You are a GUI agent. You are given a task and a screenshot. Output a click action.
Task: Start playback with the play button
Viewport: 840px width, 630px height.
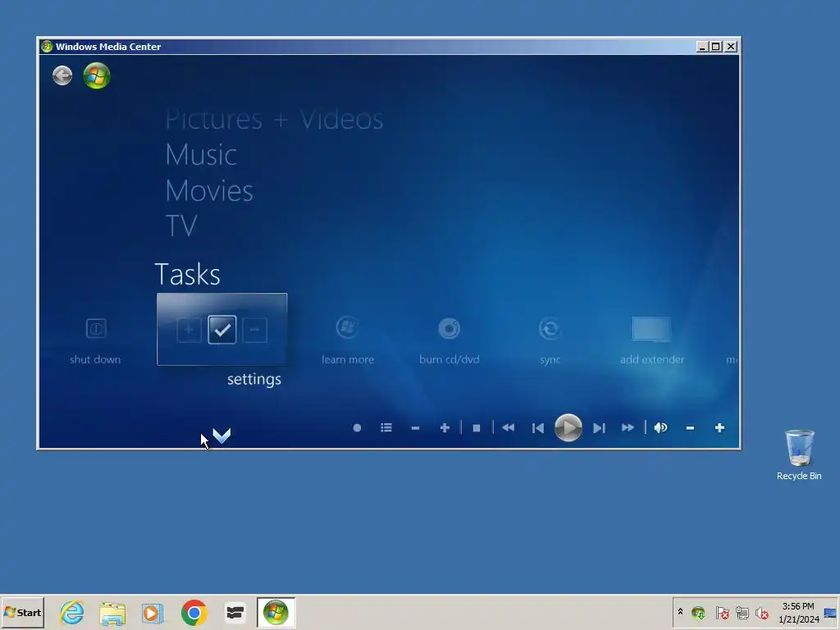coord(568,428)
